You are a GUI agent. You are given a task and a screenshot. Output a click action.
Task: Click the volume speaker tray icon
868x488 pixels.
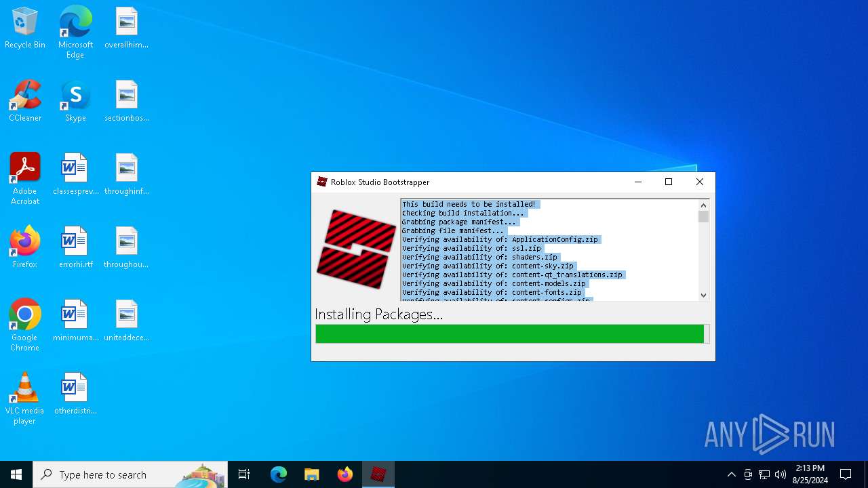[x=781, y=474]
